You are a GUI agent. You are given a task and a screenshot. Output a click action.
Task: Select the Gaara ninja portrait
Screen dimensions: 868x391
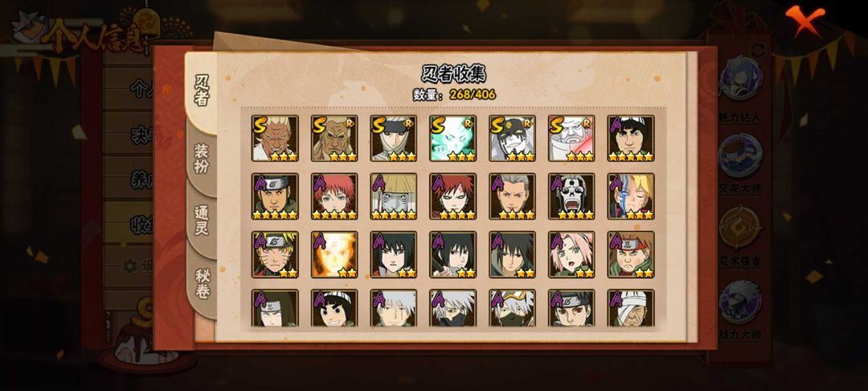coord(452,196)
